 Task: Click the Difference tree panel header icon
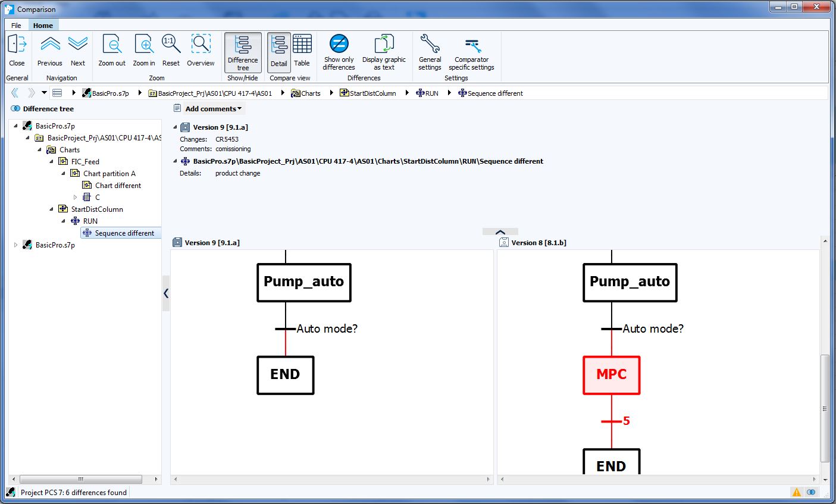15,109
